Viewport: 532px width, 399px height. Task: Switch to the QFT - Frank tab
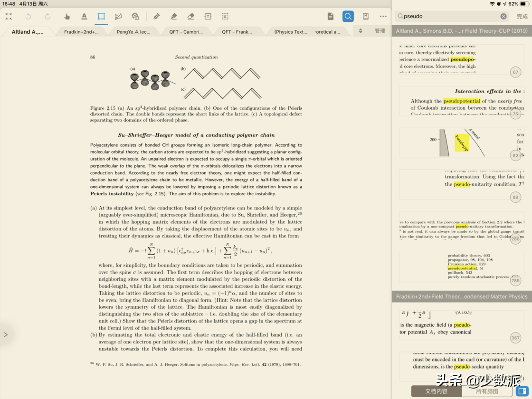point(237,31)
